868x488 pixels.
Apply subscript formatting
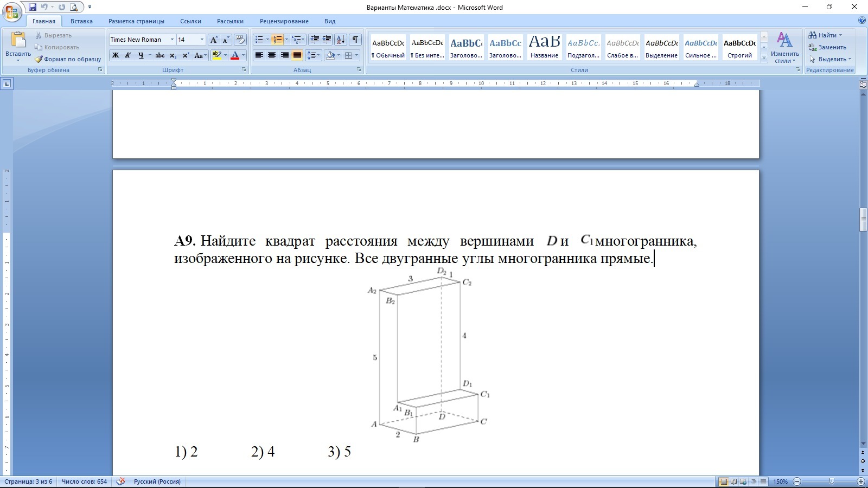point(173,55)
